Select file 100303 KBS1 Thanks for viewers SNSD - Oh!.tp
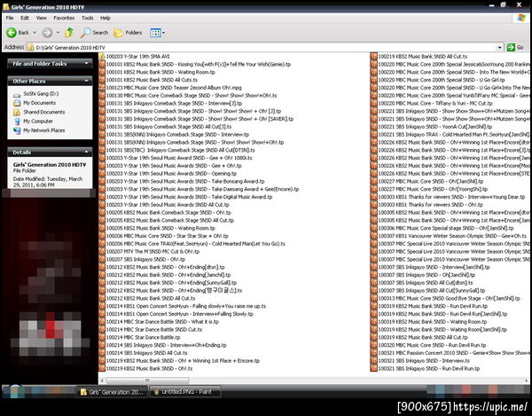The height and width of the screenshot is (416, 532). [x=426, y=205]
